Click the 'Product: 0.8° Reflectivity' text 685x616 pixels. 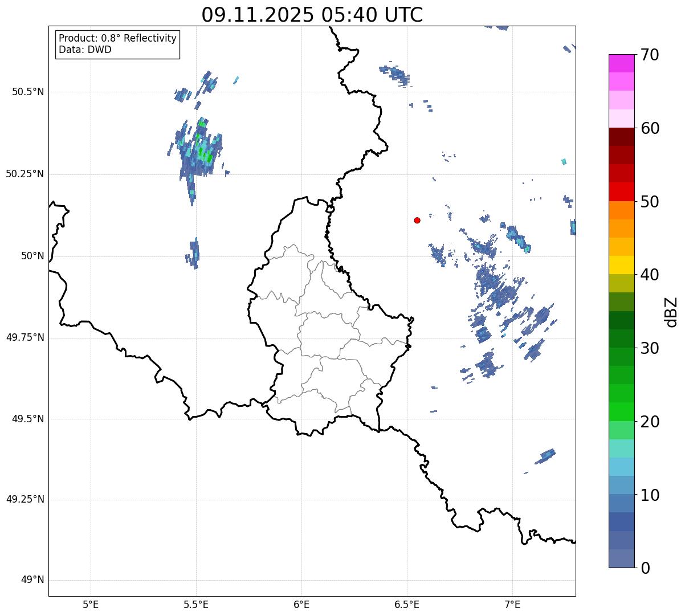(x=118, y=38)
